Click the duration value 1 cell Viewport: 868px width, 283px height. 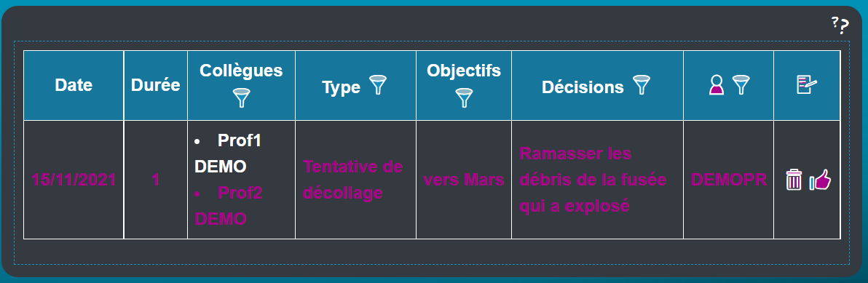(156, 180)
